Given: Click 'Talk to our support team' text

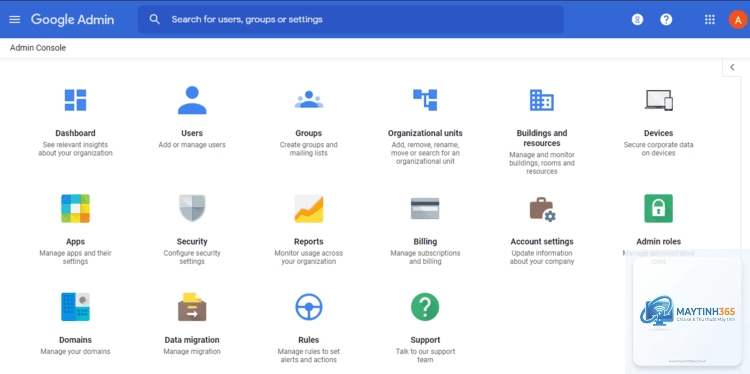Looking at the screenshot, I should tap(425, 356).
